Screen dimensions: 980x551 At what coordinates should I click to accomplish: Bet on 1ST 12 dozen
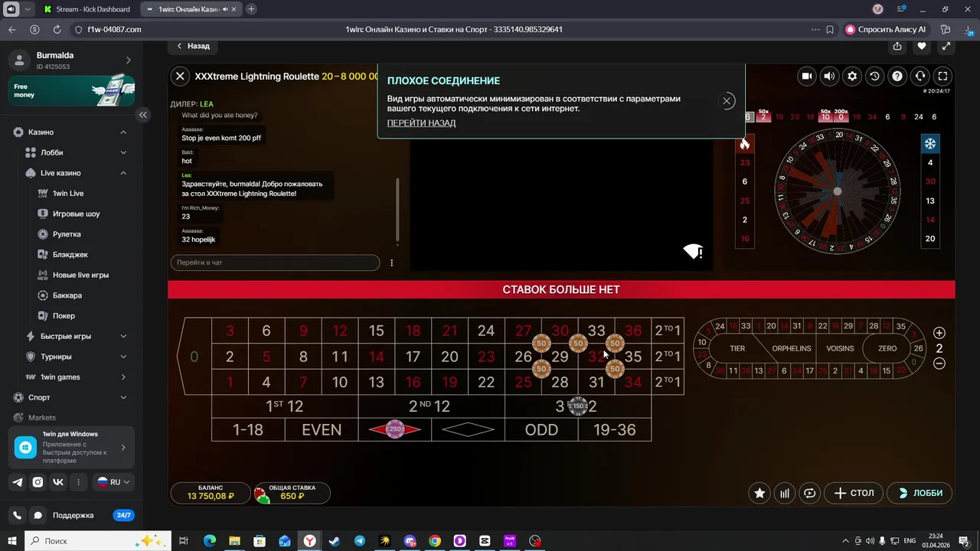point(284,406)
